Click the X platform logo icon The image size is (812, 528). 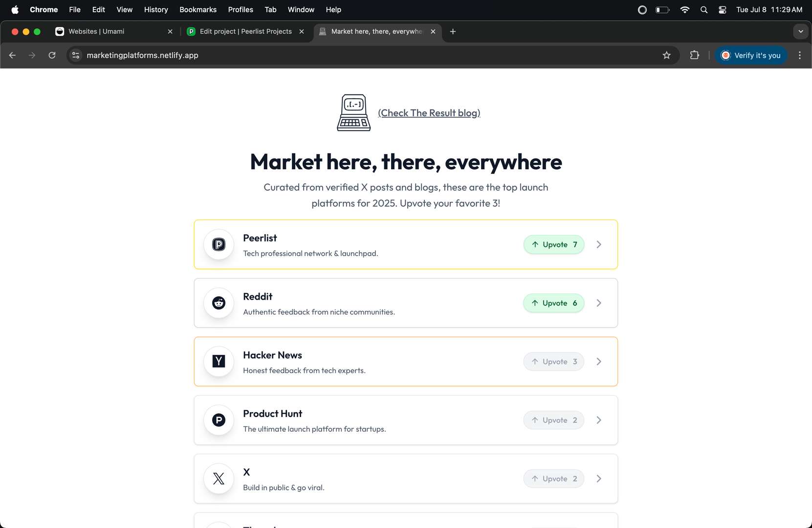pos(219,479)
